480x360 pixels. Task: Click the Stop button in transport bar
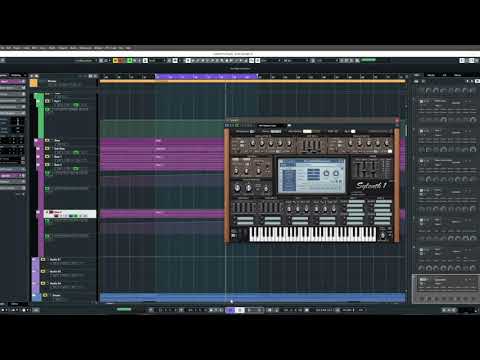(x=240, y=310)
